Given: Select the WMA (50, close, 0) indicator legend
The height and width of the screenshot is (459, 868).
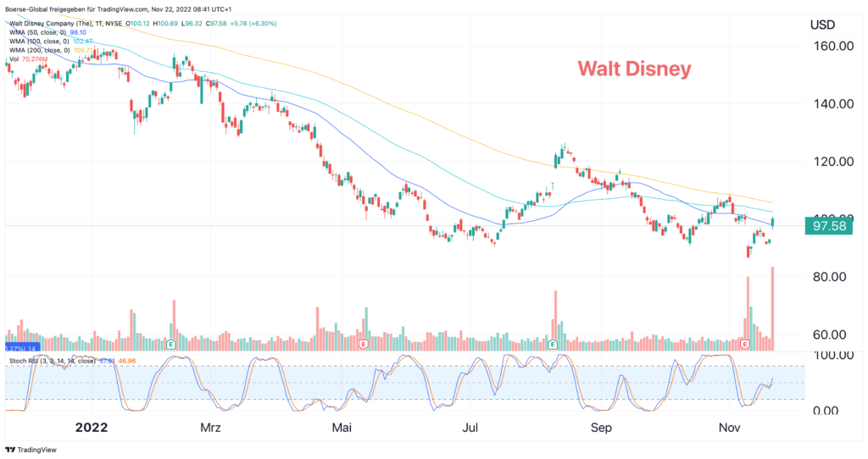Looking at the screenshot, I should pos(39,33).
